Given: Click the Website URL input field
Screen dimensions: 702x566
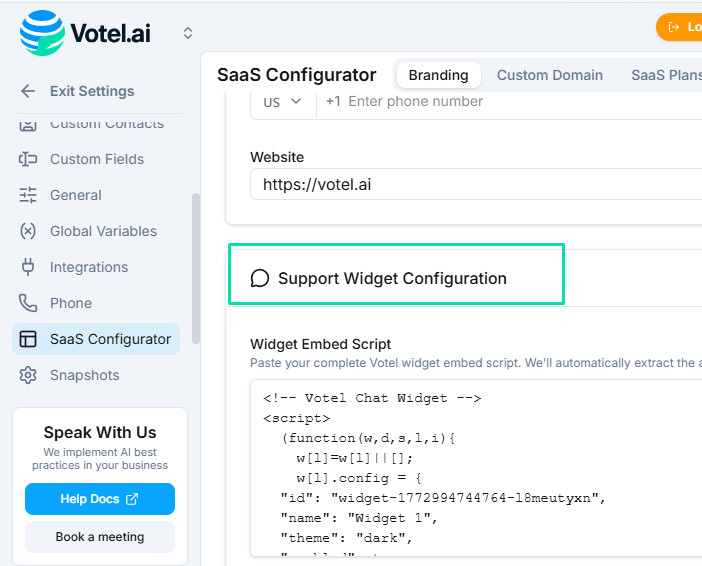Looking at the screenshot, I should point(476,184).
